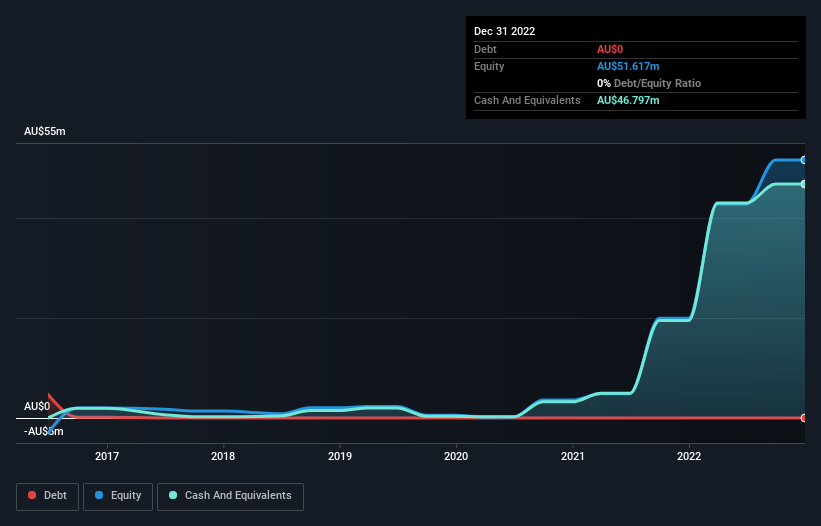Click the 0% Debt/Equity Ratio text
Viewport: 821px width, 526px height.
pos(649,83)
